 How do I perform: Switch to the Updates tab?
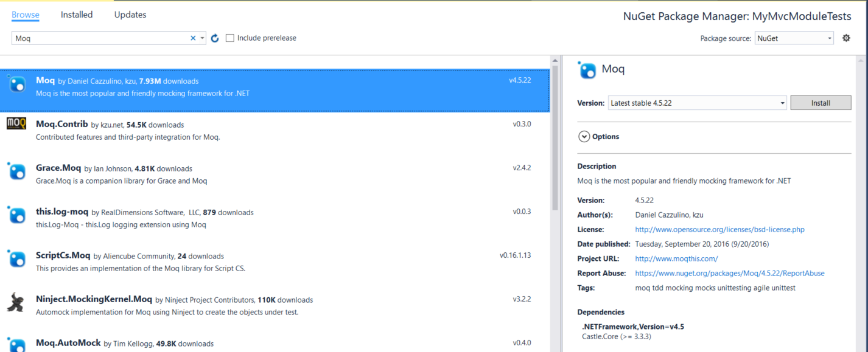point(130,15)
